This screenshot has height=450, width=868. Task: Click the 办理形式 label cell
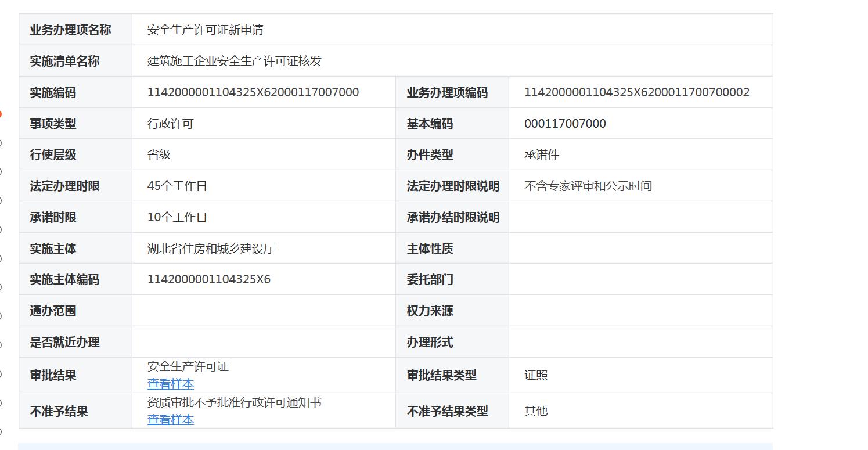[x=452, y=342]
